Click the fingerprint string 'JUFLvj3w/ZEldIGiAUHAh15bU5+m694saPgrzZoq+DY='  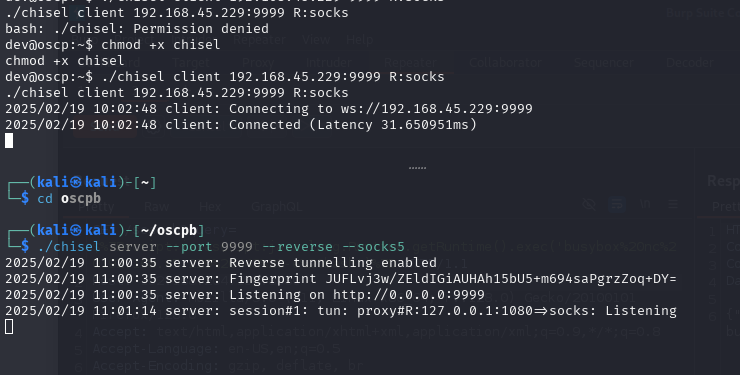point(501,279)
